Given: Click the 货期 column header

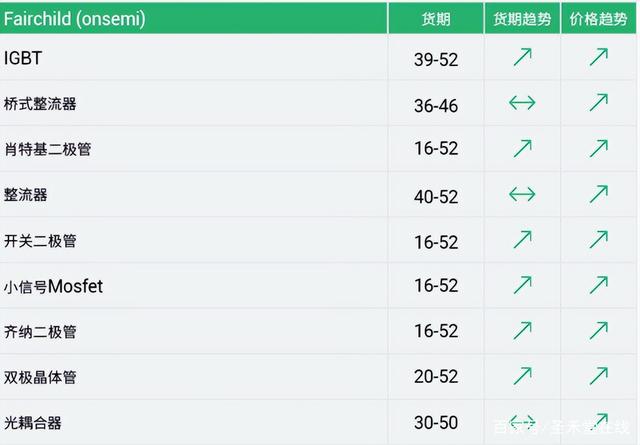Looking at the screenshot, I should click(436, 19).
